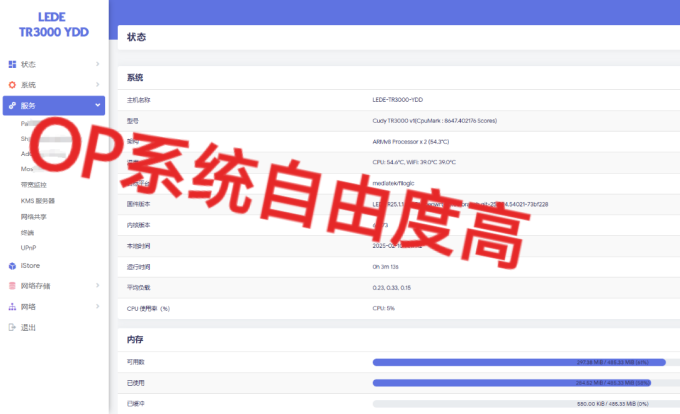Click the 网络 network topology icon

(12, 306)
